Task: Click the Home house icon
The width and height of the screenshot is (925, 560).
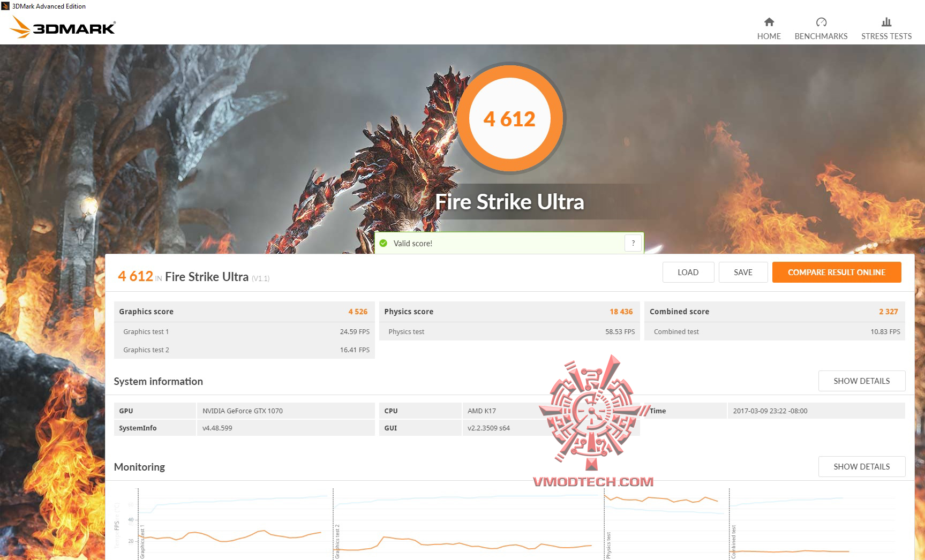Action: pos(769,22)
